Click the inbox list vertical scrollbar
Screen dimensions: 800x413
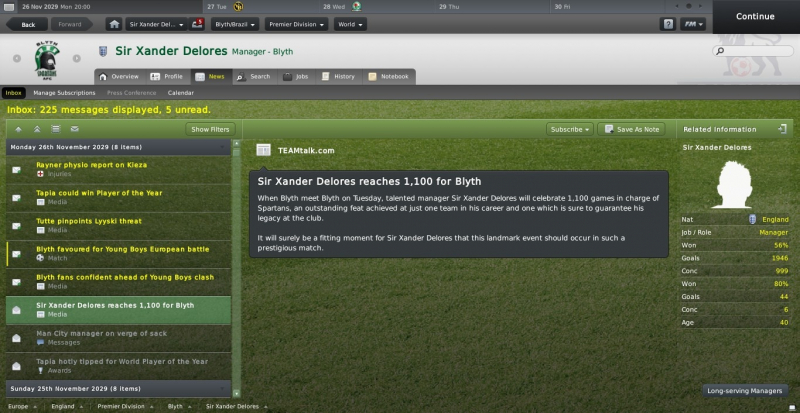point(236,269)
